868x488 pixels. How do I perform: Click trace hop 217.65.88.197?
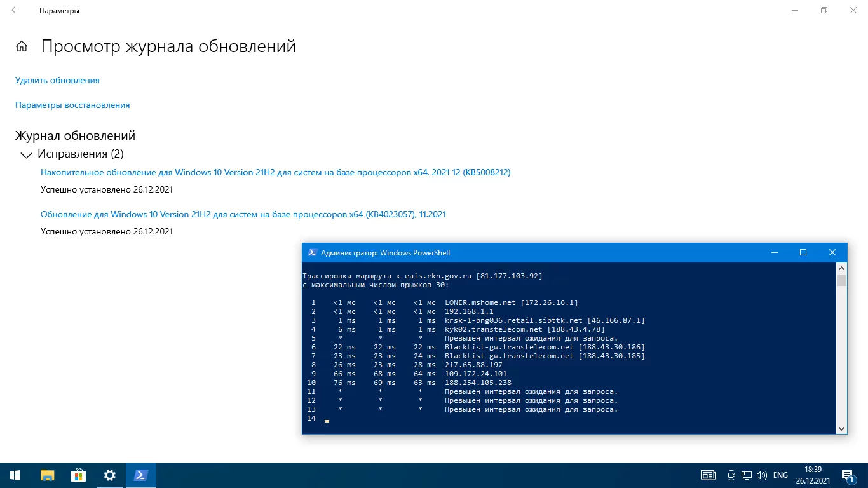(473, 365)
